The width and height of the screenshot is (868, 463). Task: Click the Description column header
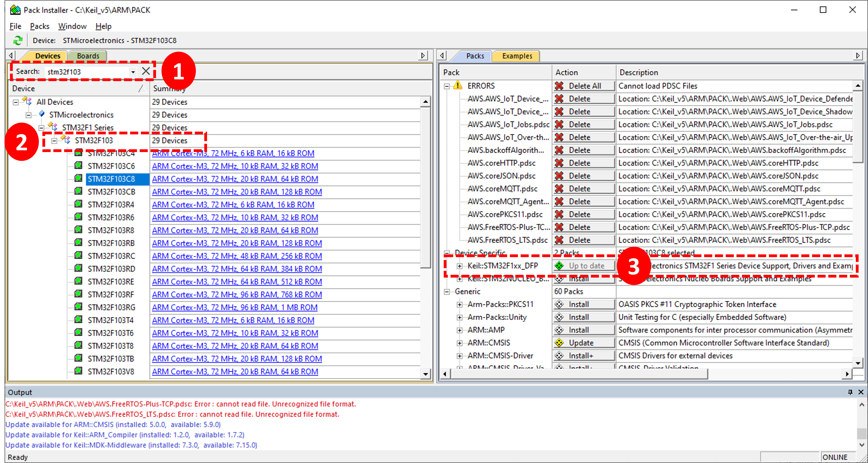coord(740,72)
